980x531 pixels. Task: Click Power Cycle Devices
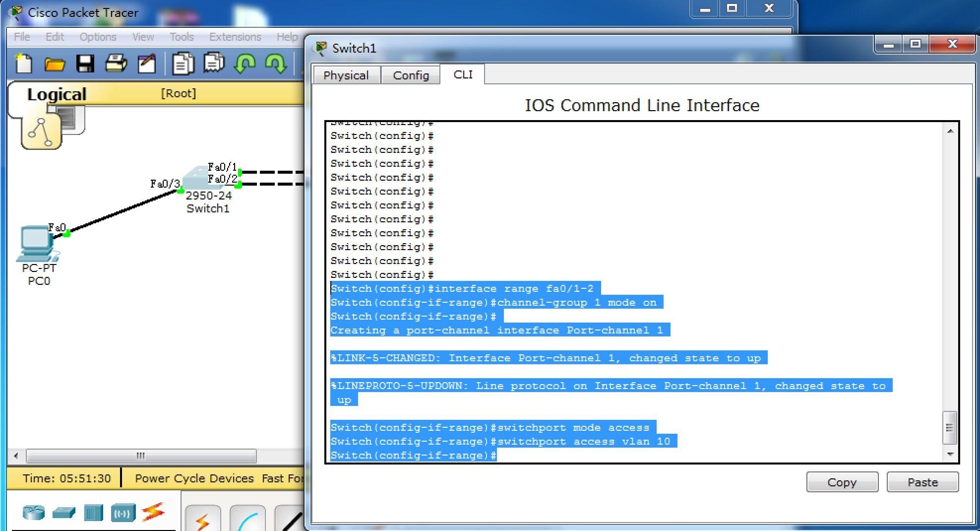tap(194, 478)
